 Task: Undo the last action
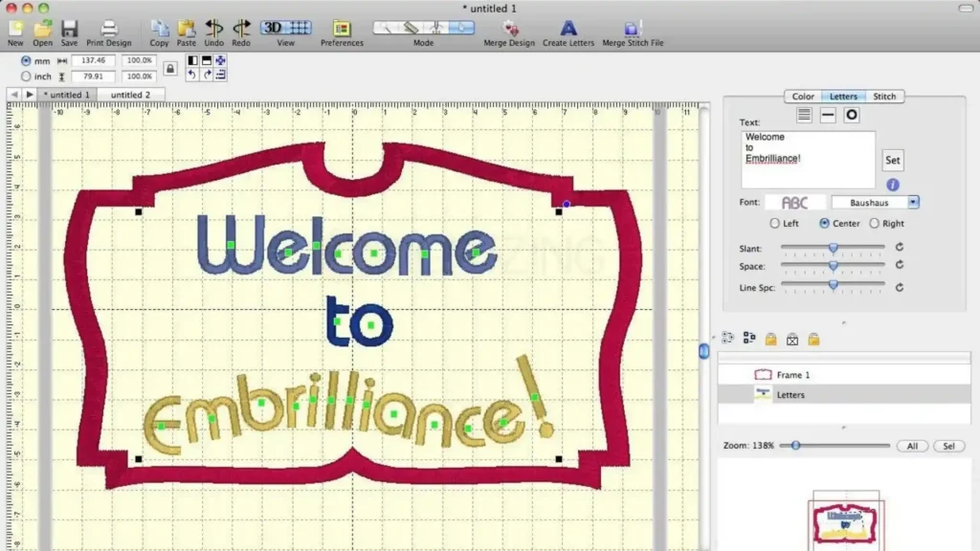(213, 28)
